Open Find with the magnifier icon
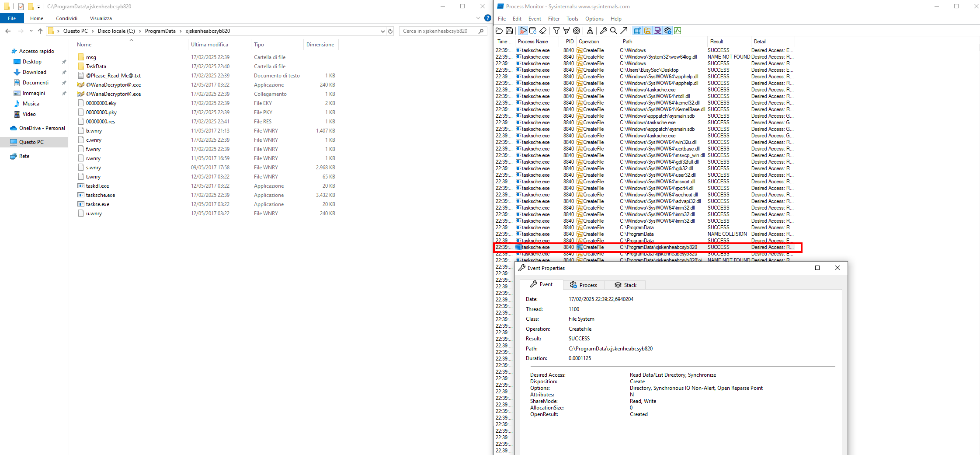This screenshot has height=455, width=980. click(x=614, y=31)
